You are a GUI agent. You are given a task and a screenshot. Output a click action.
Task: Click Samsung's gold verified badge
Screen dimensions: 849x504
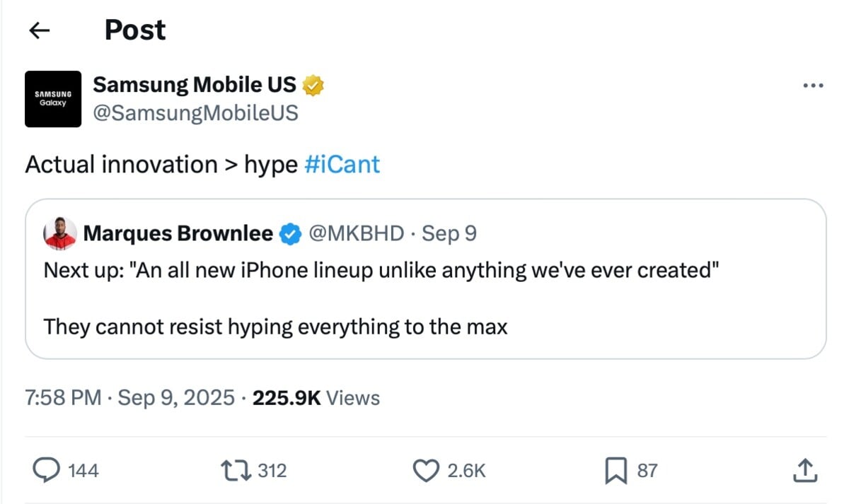pyautogui.click(x=313, y=86)
